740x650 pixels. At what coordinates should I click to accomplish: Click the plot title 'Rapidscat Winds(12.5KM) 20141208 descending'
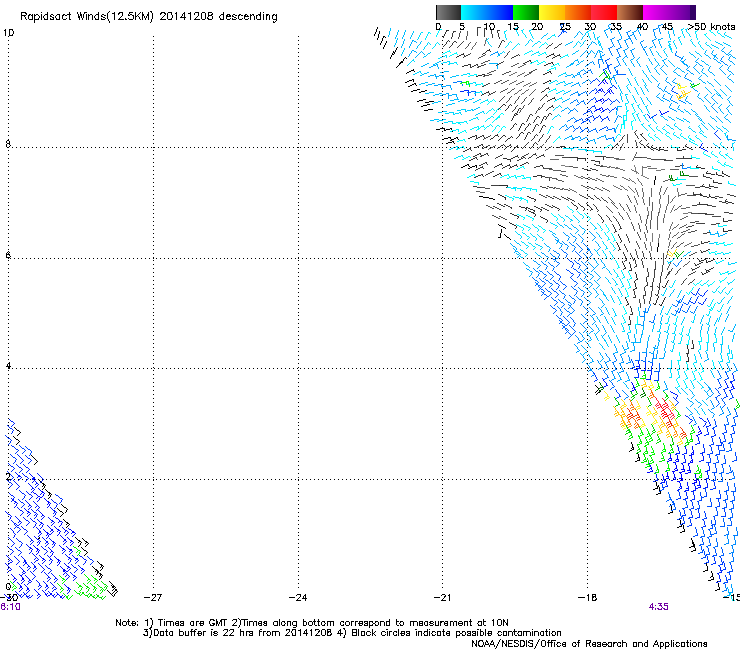[x=149, y=17]
